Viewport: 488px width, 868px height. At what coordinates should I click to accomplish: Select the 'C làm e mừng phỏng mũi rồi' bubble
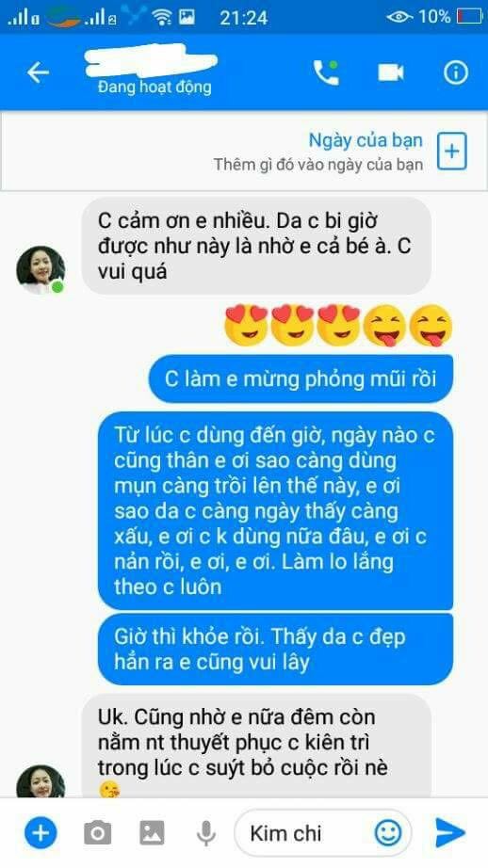click(x=301, y=379)
